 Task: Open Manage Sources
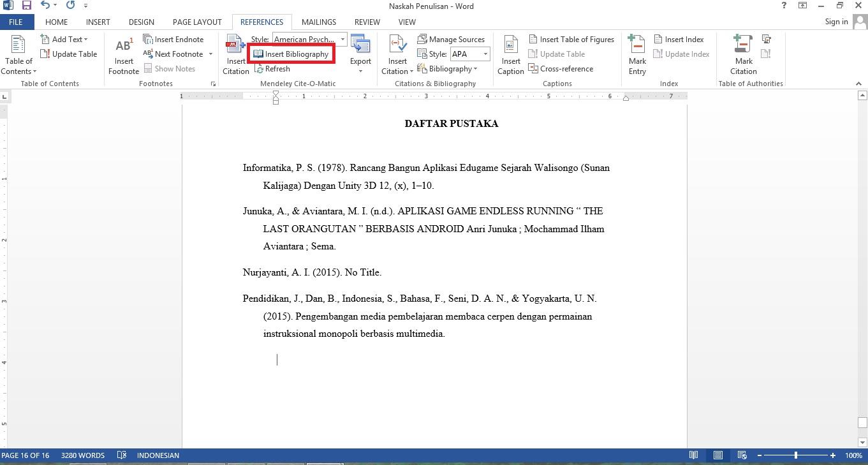(x=452, y=39)
